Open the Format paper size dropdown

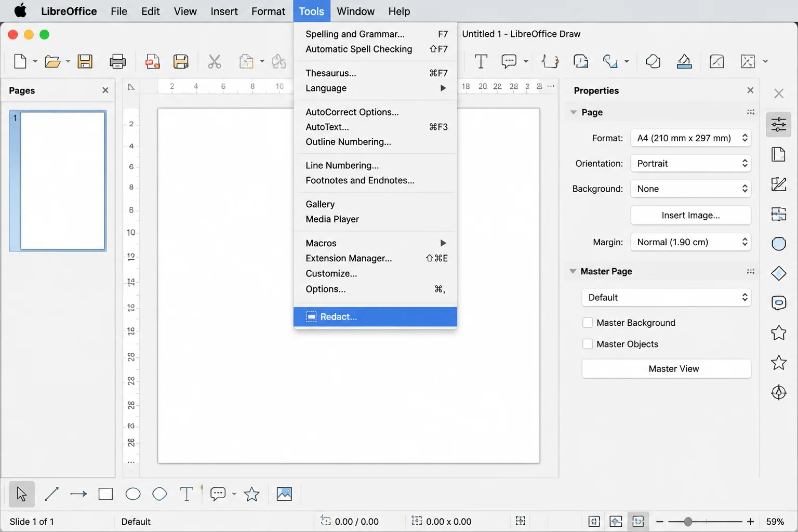pyautogui.click(x=690, y=138)
